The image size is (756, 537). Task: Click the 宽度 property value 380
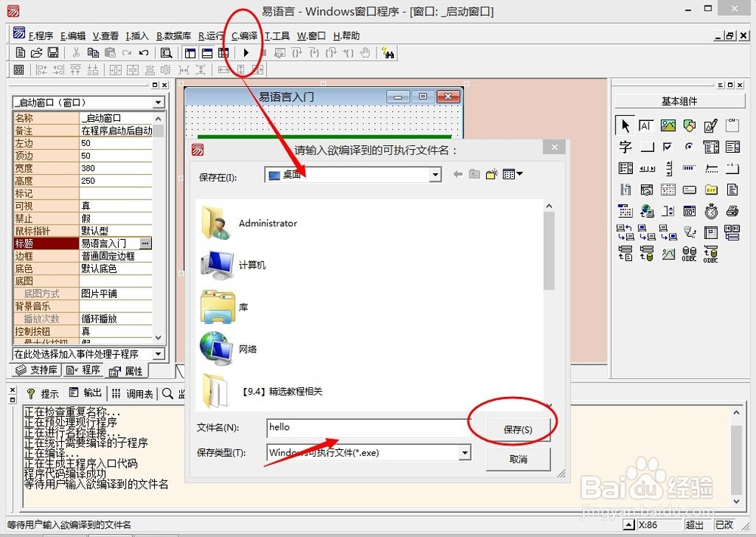116,169
